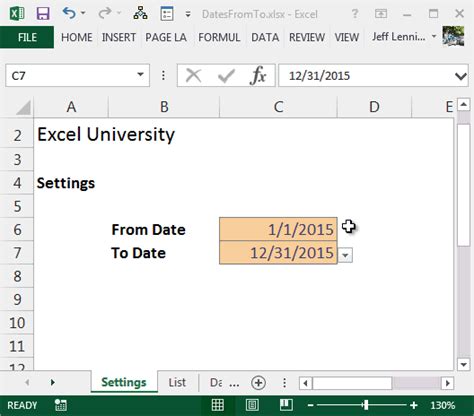
Task: Click the zoom slider handle
Action: (366, 405)
